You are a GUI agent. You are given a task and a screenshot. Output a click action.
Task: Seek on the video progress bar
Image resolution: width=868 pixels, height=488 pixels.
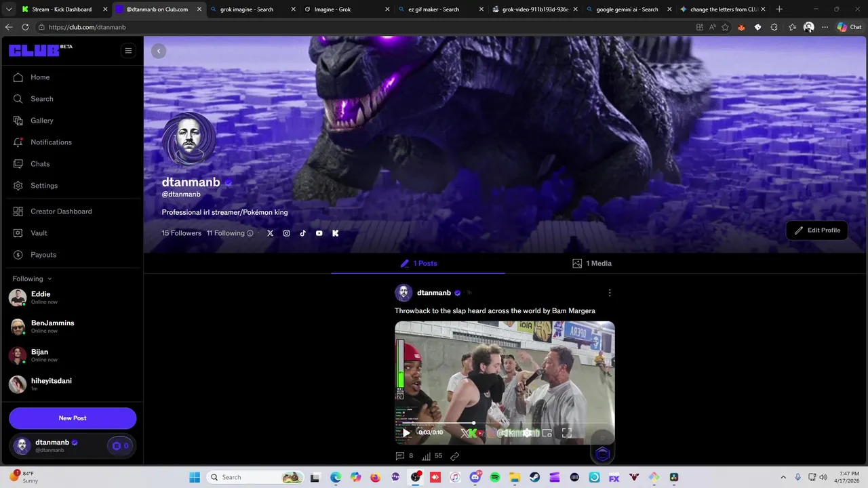[x=505, y=423]
